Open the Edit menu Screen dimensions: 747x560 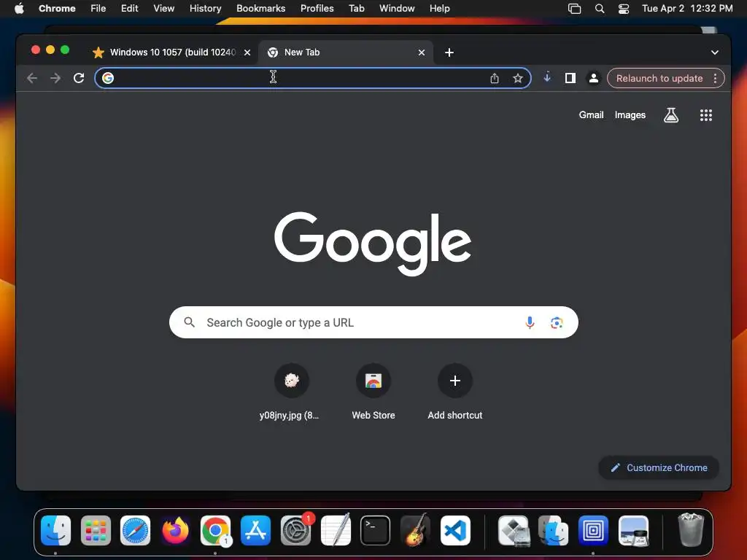[x=129, y=9]
